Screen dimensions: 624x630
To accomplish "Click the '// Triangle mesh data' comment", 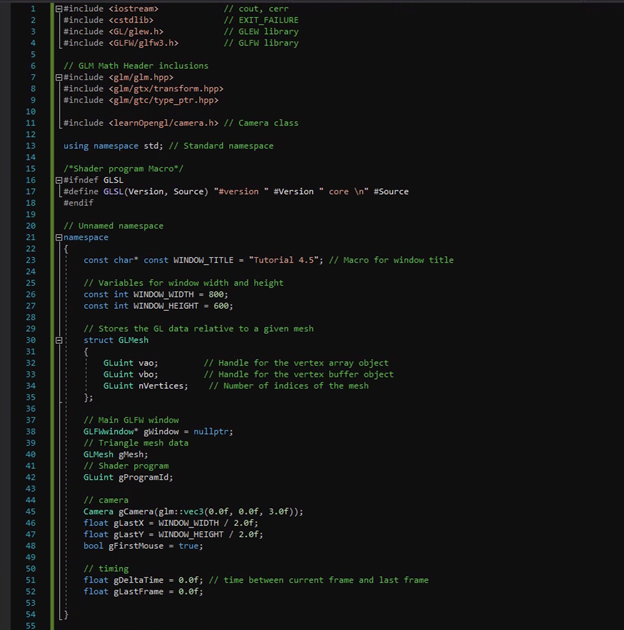I will [136, 443].
